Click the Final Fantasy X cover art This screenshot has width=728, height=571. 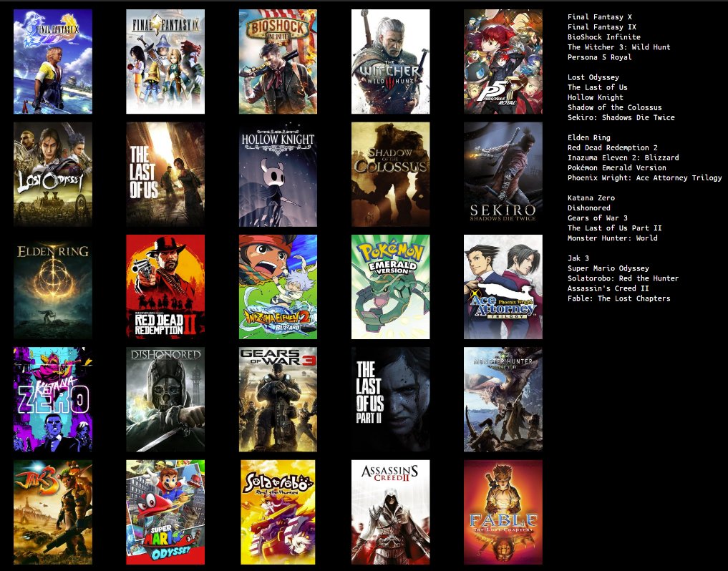tap(53, 62)
